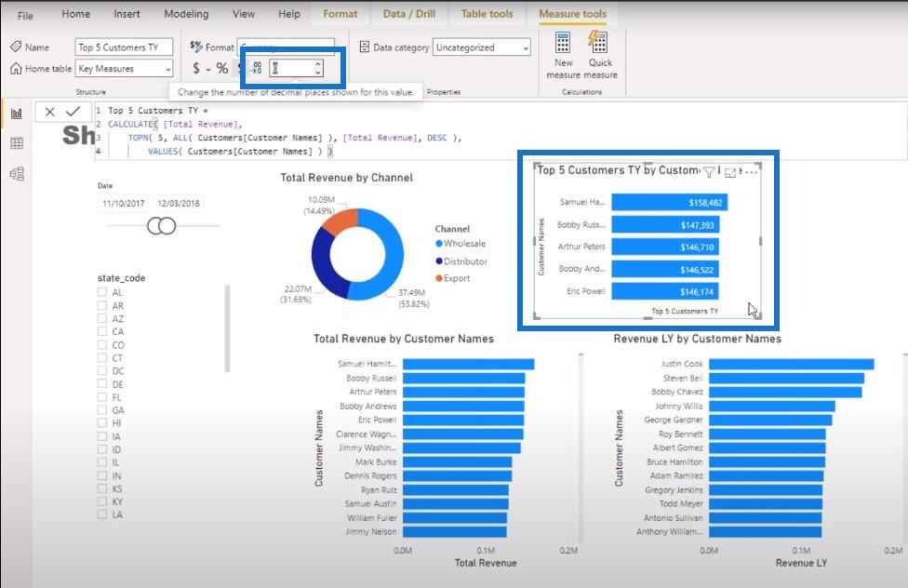Click the Home table house icon
The height and width of the screenshot is (588, 908).
16,68
